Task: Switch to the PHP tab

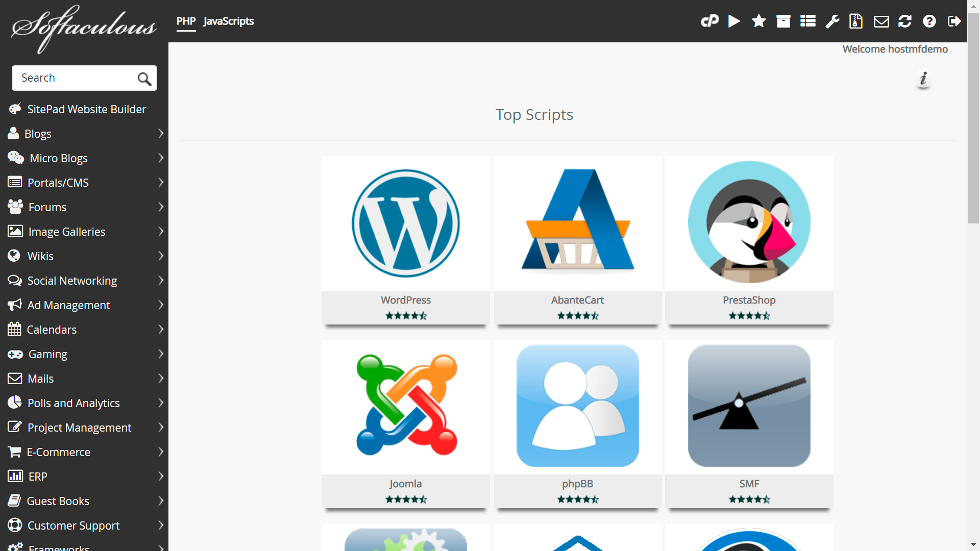Action: [186, 21]
